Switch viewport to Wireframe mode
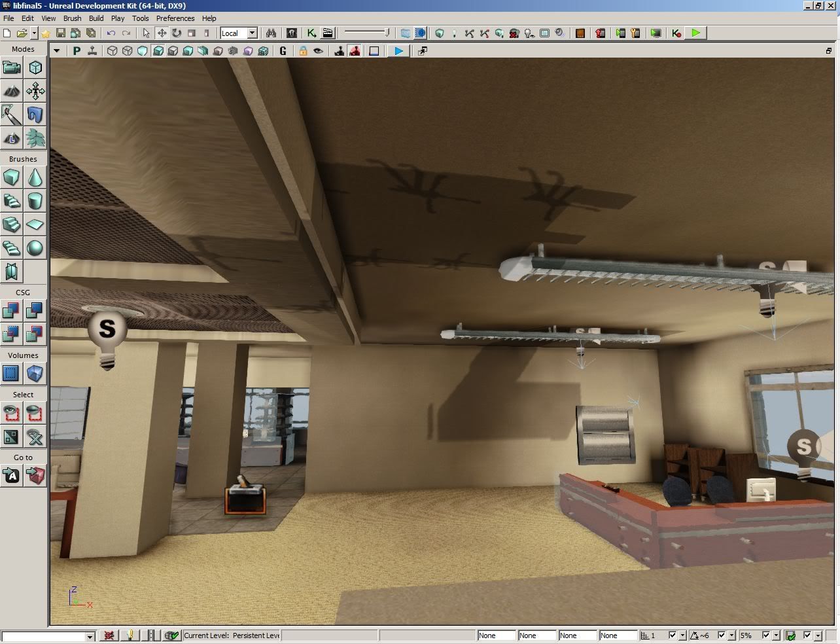 coord(128,50)
